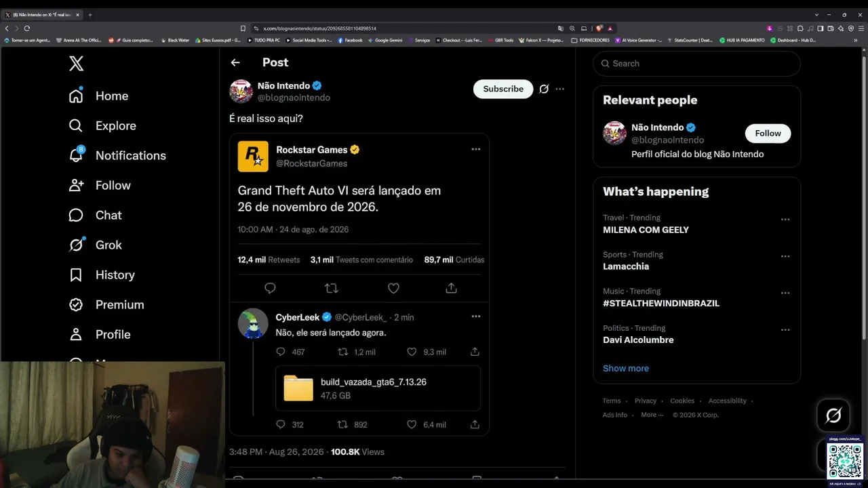The width and height of the screenshot is (868, 488).
Task: Go back in the browser
Action: pos(7,28)
